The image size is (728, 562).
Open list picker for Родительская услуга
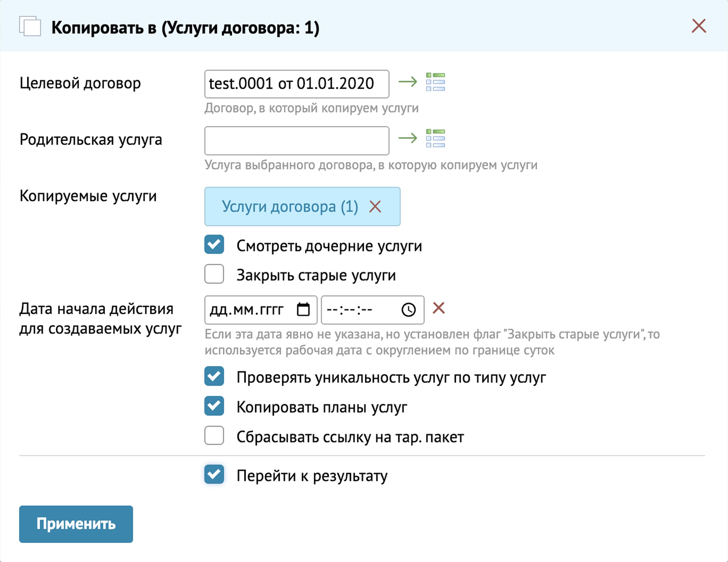pos(435,138)
